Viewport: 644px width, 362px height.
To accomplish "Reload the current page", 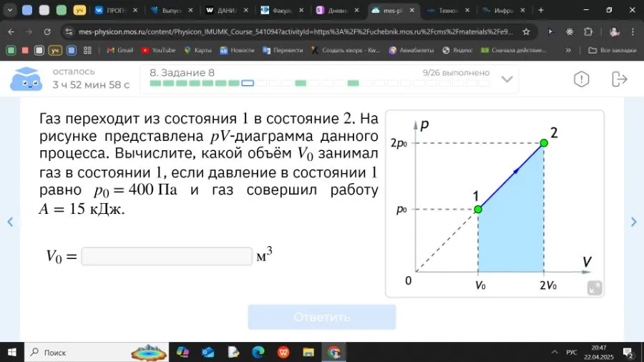I will pyautogui.click(x=47, y=31).
